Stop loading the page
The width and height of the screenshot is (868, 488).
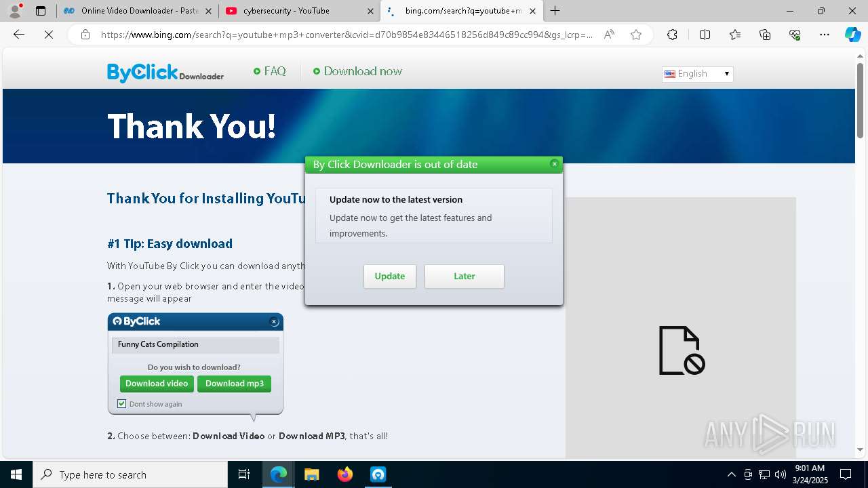[x=49, y=35]
